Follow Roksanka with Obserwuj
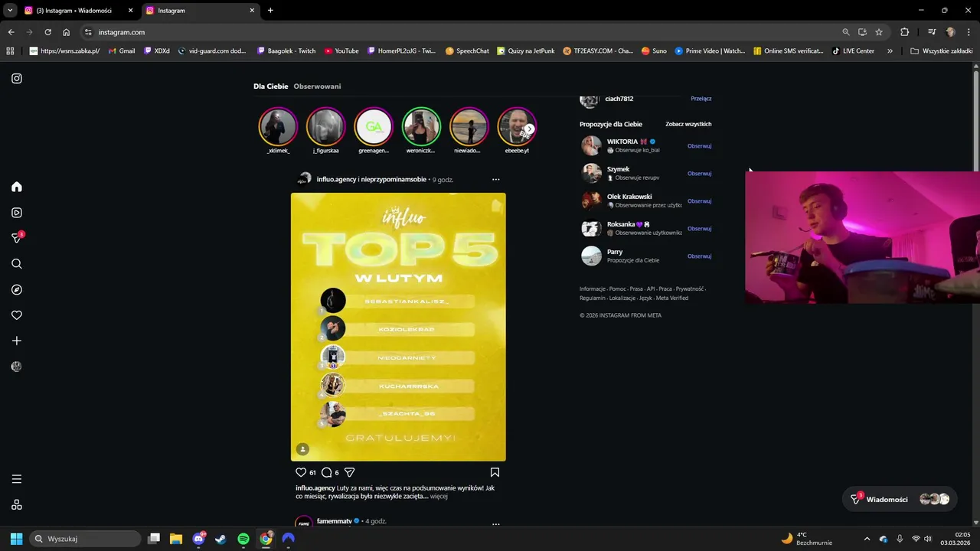The height and width of the screenshot is (551, 980). [699, 229]
